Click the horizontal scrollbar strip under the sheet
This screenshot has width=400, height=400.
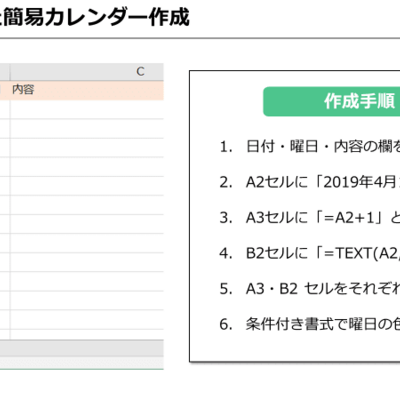point(82,363)
